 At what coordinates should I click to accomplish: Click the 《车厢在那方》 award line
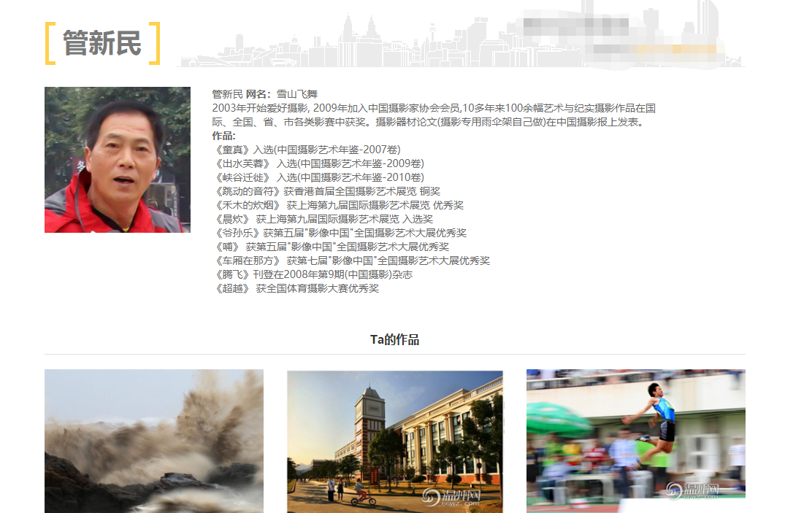pyautogui.click(x=351, y=261)
